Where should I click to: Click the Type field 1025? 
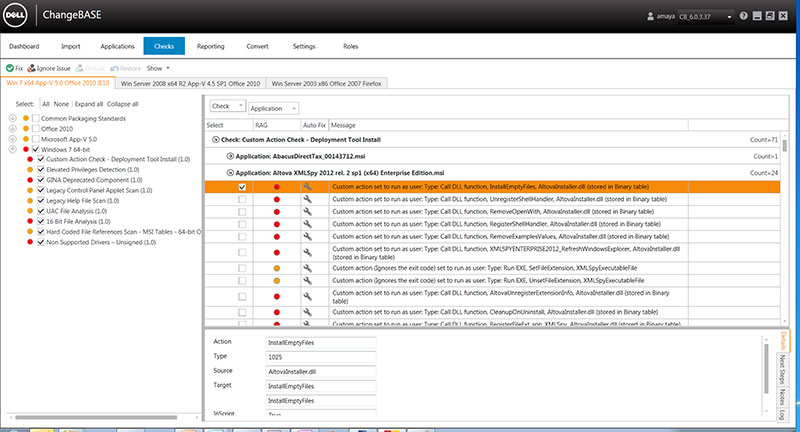coord(321,357)
